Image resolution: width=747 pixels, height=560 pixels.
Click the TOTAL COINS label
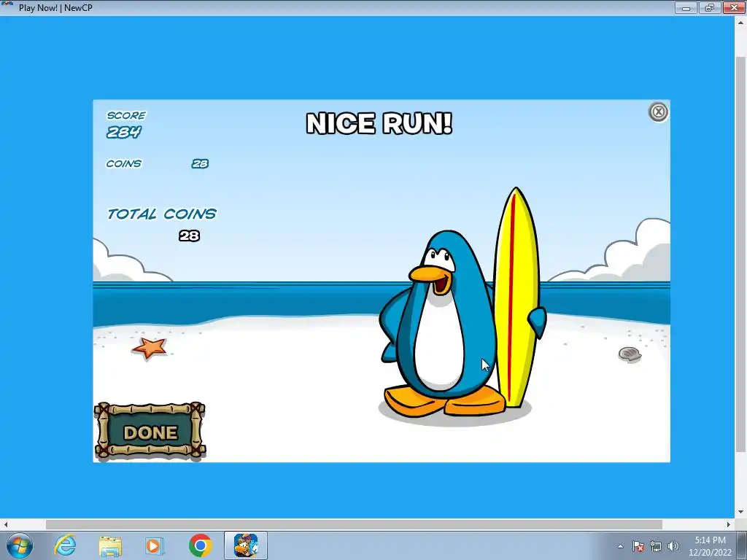(162, 214)
